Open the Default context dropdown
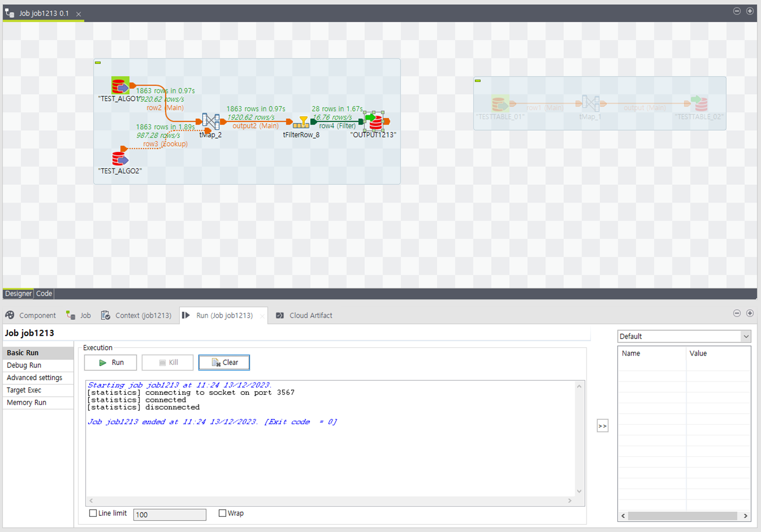The image size is (761, 532). pyautogui.click(x=684, y=336)
